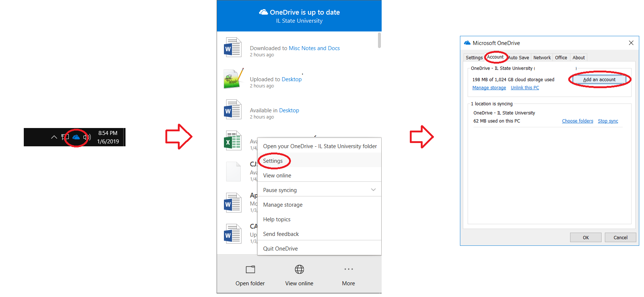Screen dimensions: 644x297
Task: Open the About tab
Action: [579, 57]
